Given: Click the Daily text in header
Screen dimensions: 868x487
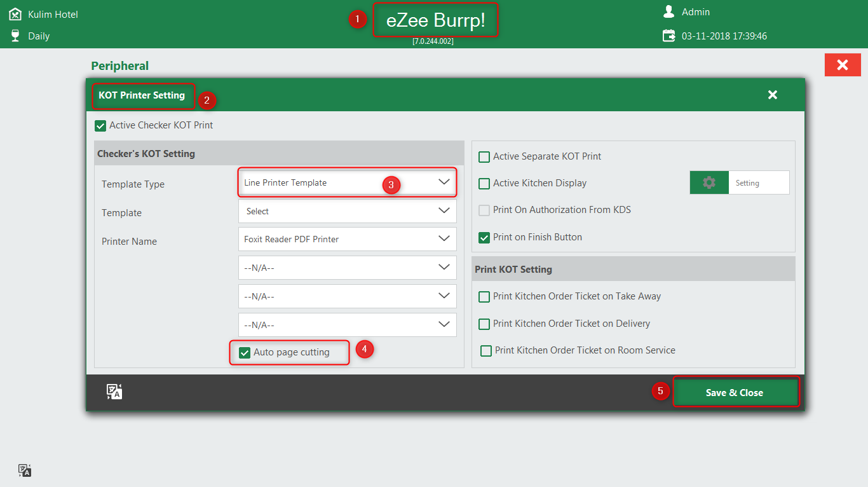Looking at the screenshot, I should coord(39,36).
